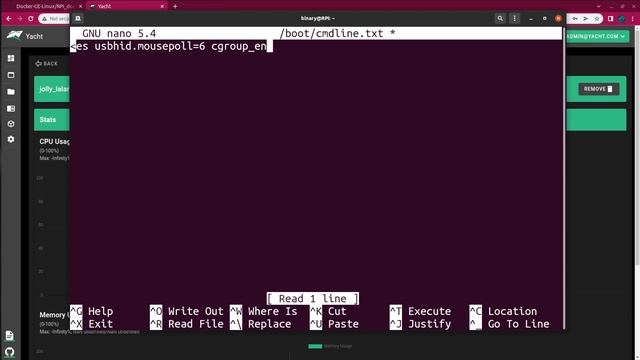Click the REMOVE button in Yacht
Image resolution: width=640 pixels, height=360 pixels.
(x=598, y=89)
